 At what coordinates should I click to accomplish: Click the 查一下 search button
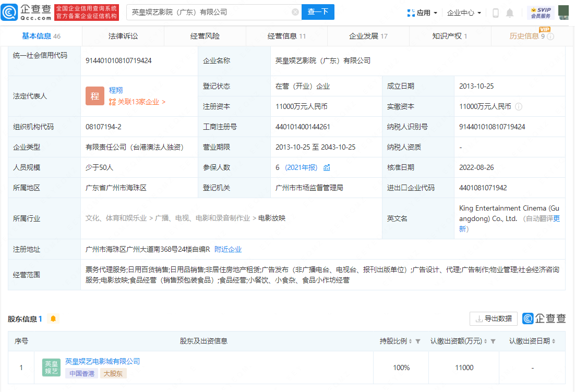(x=318, y=12)
